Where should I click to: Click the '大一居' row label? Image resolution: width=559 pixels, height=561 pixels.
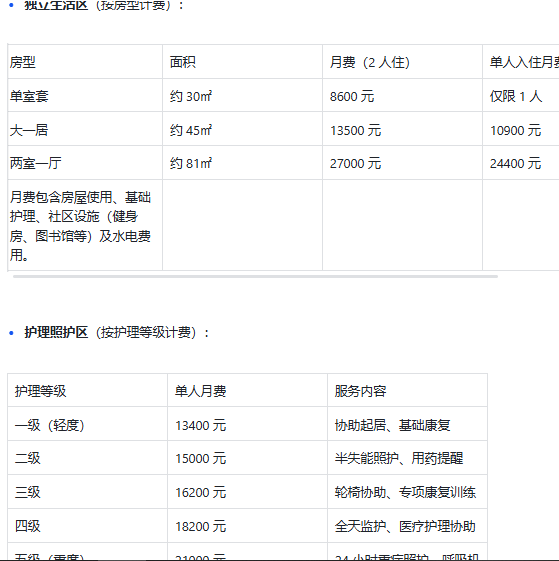pyautogui.click(x=85, y=129)
